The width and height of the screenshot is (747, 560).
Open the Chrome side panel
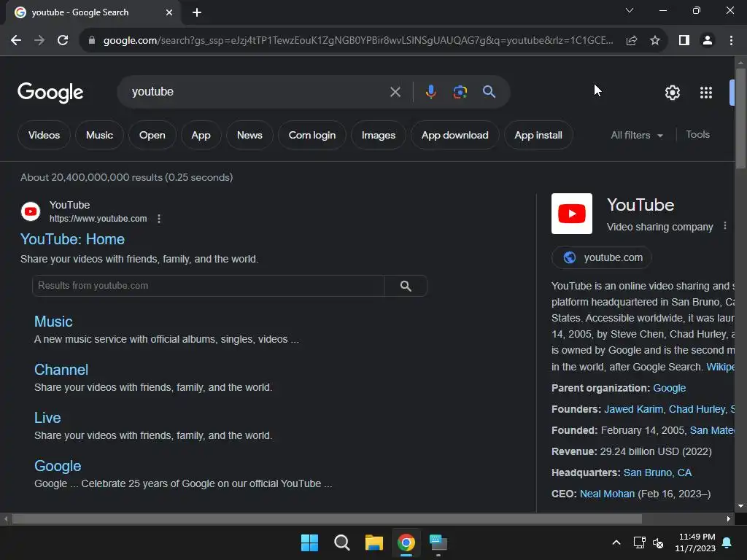tap(684, 41)
